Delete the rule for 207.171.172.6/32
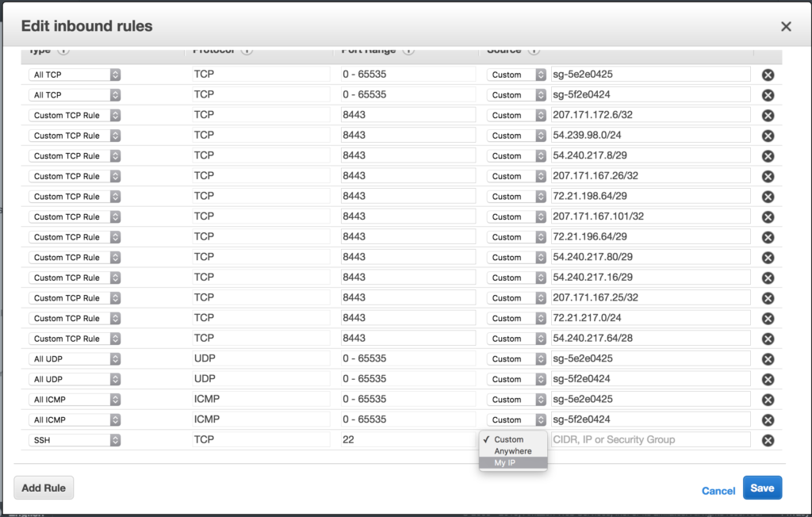Image resolution: width=812 pixels, height=517 pixels. pos(768,116)
